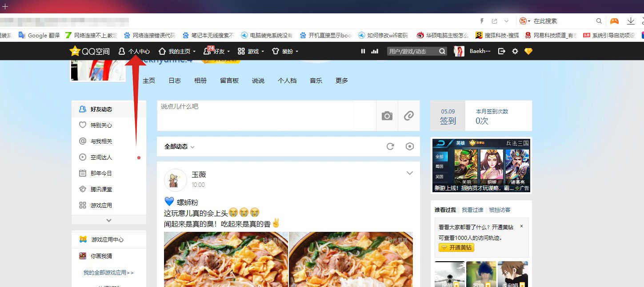Refresh the feed with the reload icon

click(x=390, y=146)
